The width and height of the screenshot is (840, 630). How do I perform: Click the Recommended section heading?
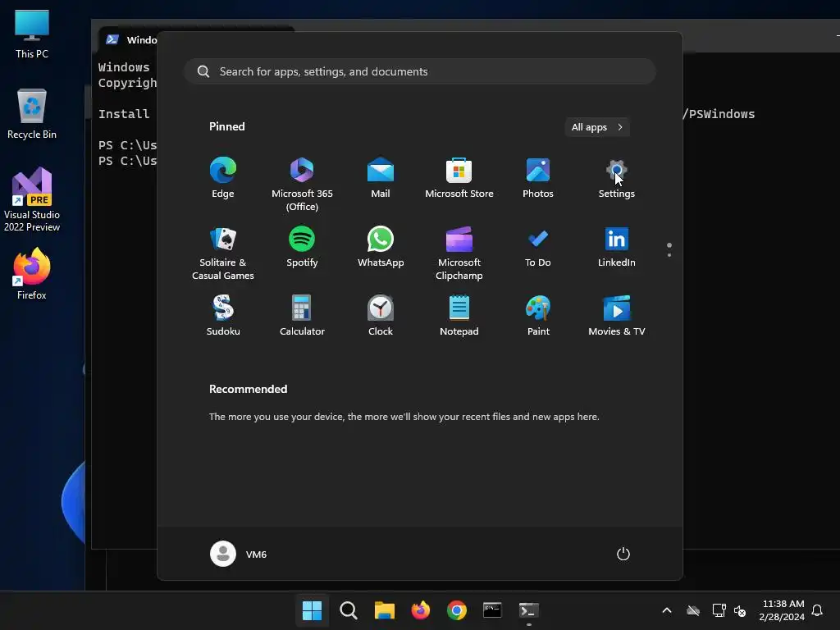click(248, 389)
